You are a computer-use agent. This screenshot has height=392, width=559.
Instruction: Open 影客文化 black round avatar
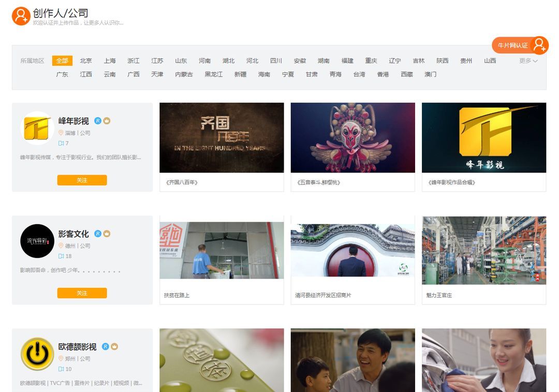(37, 241)
